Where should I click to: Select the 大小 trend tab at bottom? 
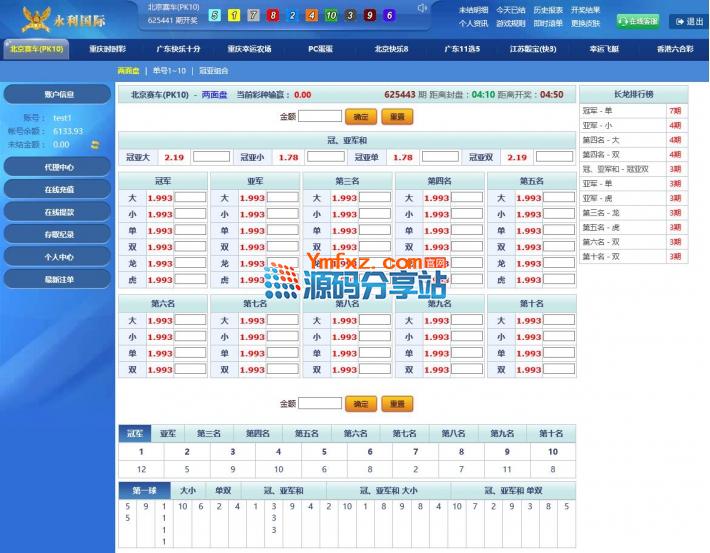click(x=187, y=491)
